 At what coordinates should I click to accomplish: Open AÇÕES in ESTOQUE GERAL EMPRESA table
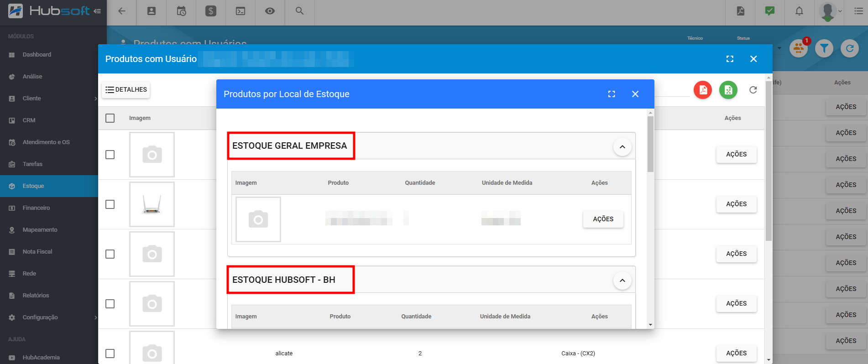point(603,219)
